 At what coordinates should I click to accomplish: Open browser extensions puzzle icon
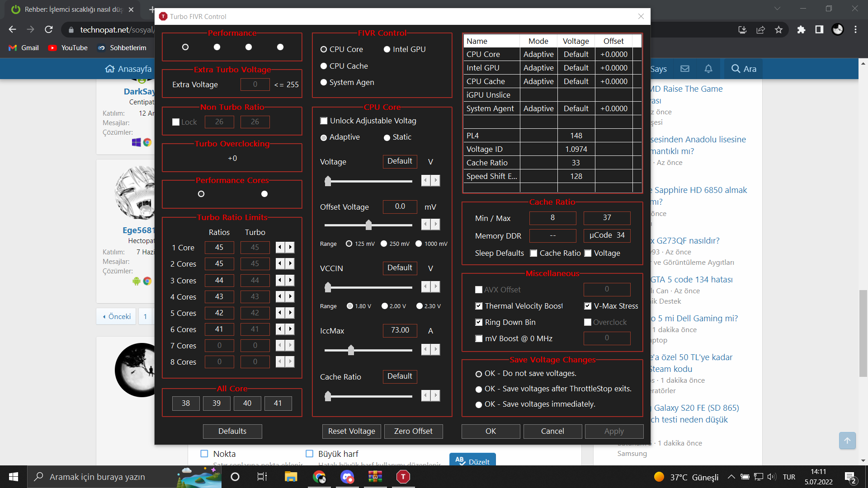click(x=801, y=29)
